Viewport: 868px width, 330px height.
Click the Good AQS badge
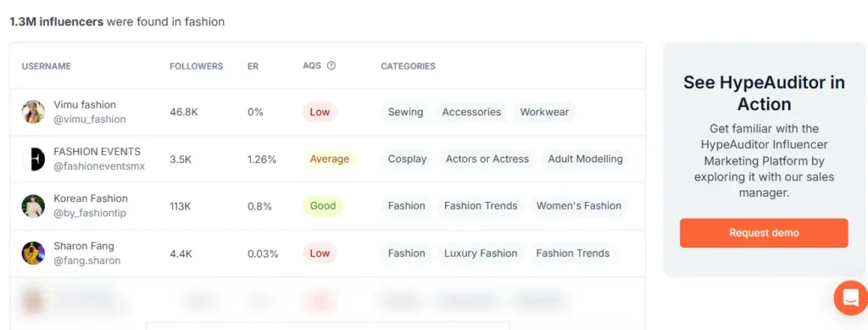click(323, 206)
